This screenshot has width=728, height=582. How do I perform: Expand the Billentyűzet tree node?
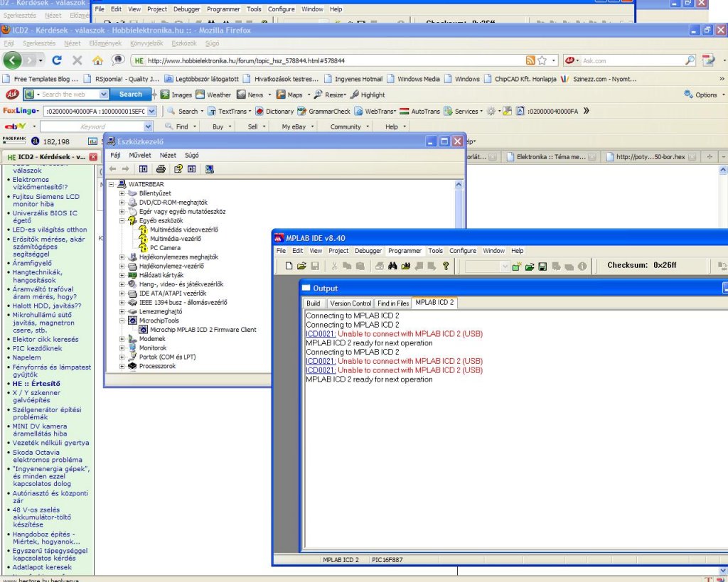coord(122,193)
